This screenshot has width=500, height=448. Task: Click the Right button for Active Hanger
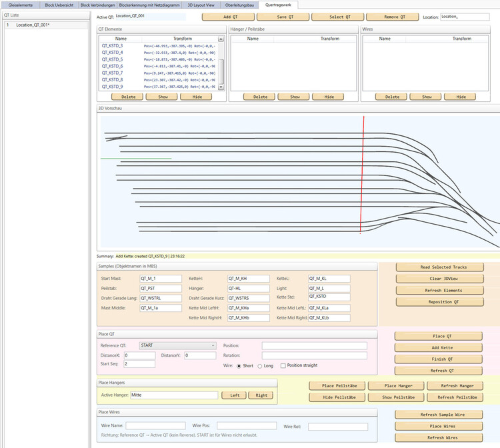261,395
